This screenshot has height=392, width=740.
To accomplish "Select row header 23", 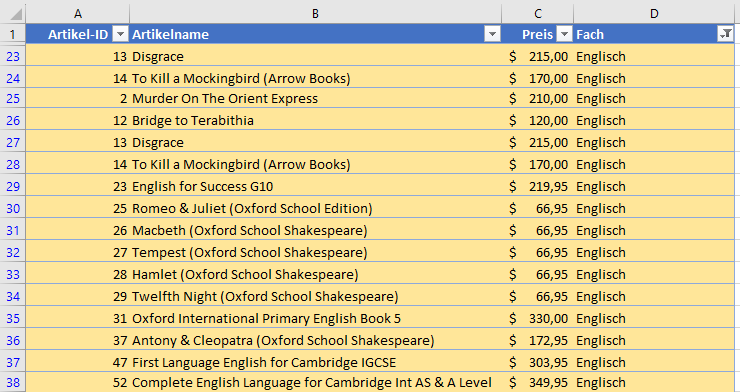I will [x=13, y=56].
